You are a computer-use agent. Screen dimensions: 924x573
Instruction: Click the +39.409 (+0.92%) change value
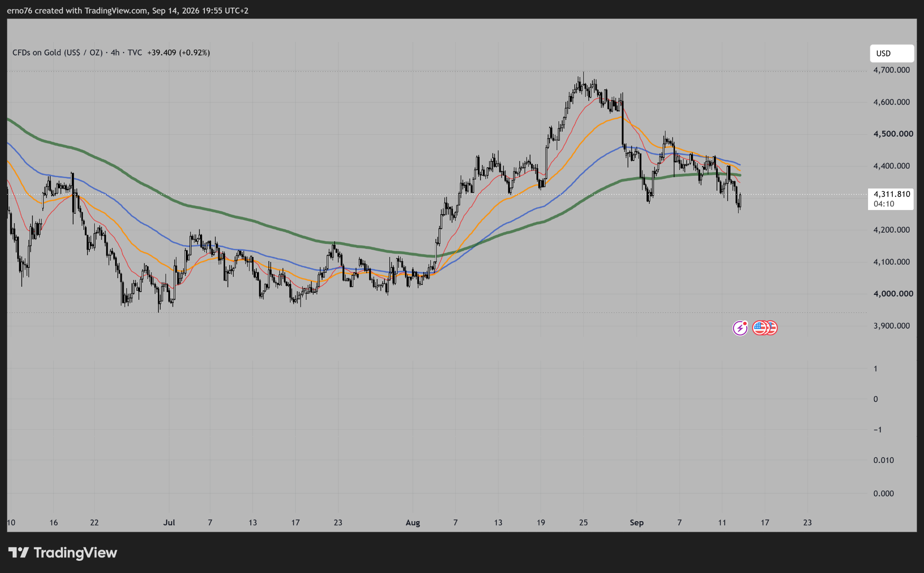(178, 53)
